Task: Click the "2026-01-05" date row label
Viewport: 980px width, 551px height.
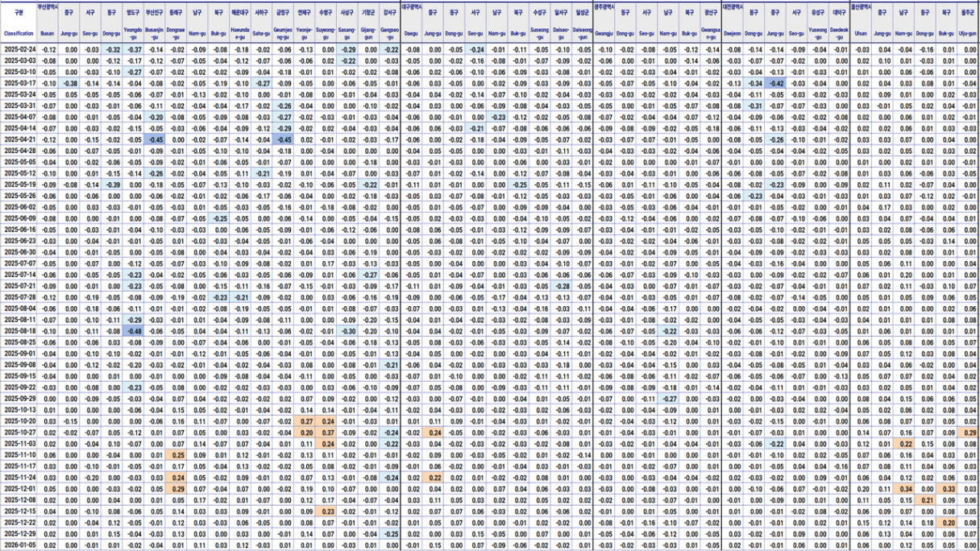Action: 19,545
